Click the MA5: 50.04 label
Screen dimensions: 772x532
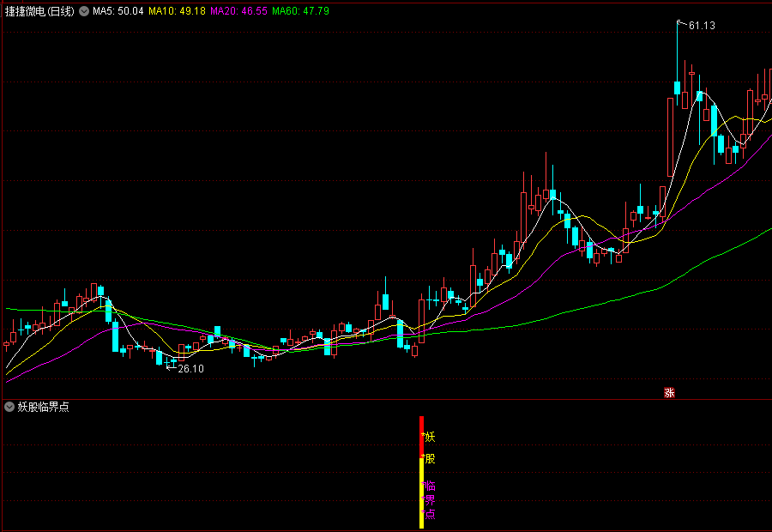[x=118, y=11]
